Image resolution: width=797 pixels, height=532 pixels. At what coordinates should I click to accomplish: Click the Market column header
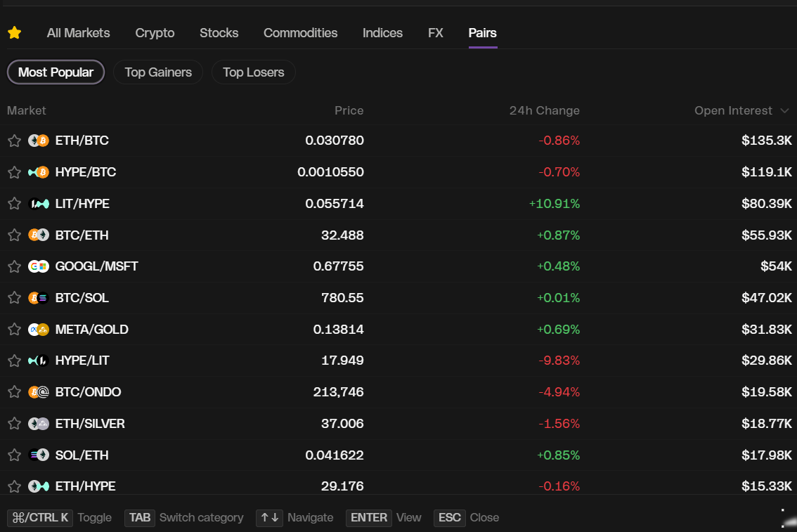pyautogui.click(x=27, y=111)
